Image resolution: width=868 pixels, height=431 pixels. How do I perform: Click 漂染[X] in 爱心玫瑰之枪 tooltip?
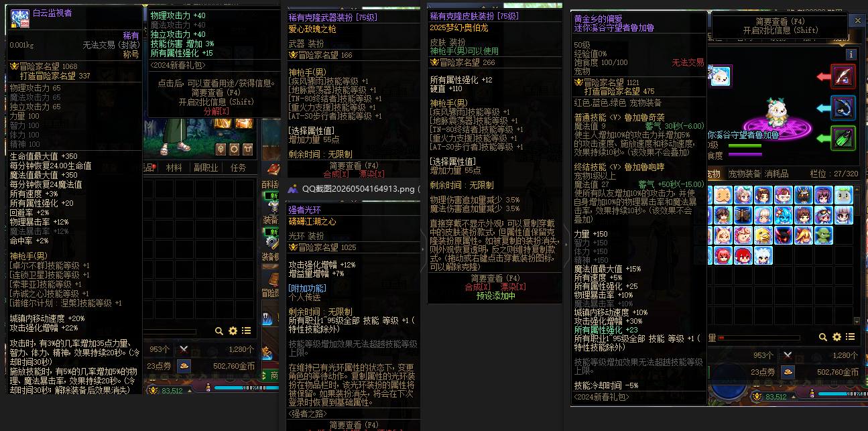click(372, 174)
